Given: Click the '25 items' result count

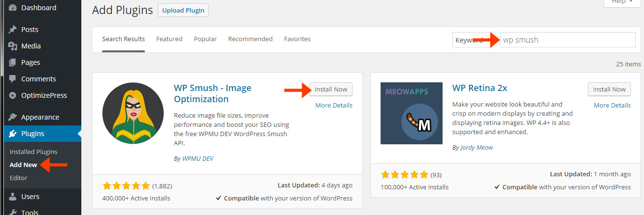Looking at the screenshot, I should (629, 64).
